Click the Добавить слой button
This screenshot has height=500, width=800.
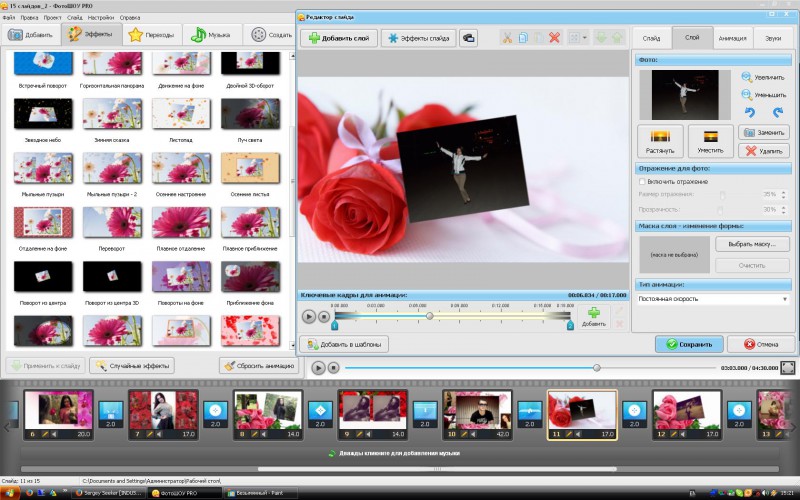point(339,38)
